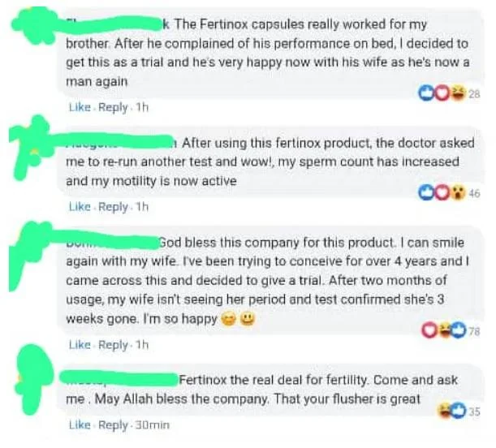The height and width of the screenshot is (448, 496).
Task: Reply to the sperm count and motility comment
Action: click(x=113, y=206)
